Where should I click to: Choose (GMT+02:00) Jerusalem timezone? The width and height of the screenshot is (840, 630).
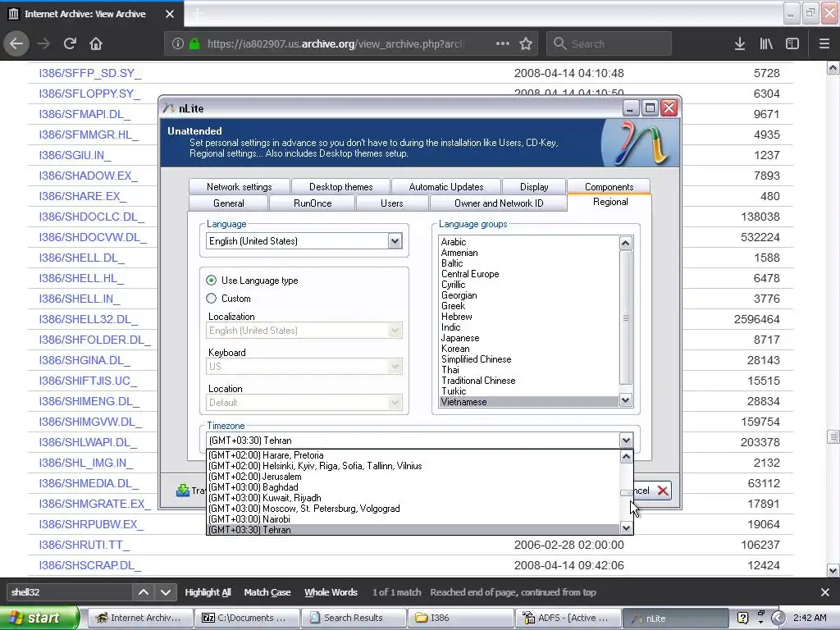coord(413,477)
